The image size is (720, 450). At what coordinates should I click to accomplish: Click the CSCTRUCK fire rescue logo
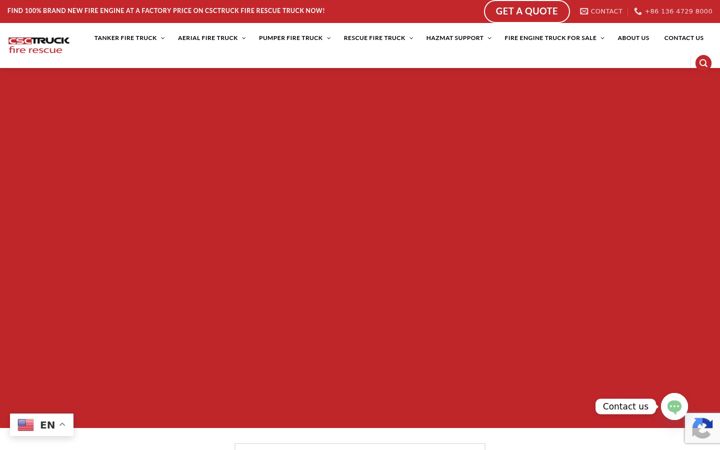tap(39, 45)
